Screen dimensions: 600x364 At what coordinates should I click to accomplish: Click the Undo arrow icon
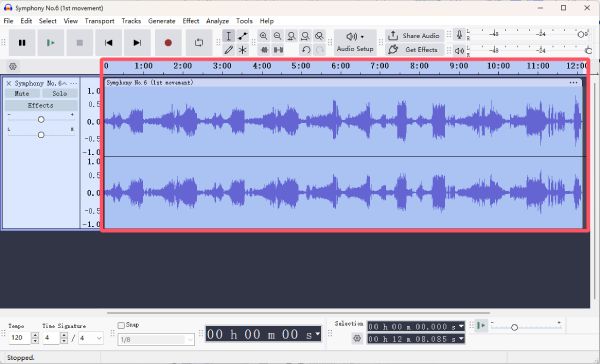305,50
